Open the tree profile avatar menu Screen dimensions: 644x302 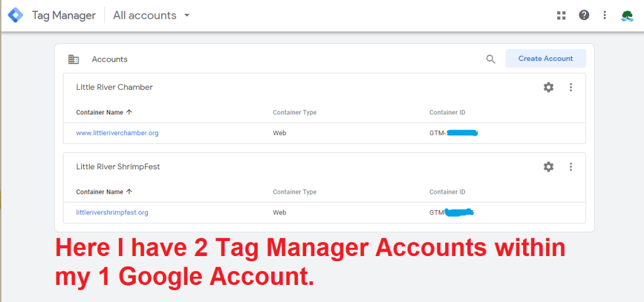pos(627,16)
